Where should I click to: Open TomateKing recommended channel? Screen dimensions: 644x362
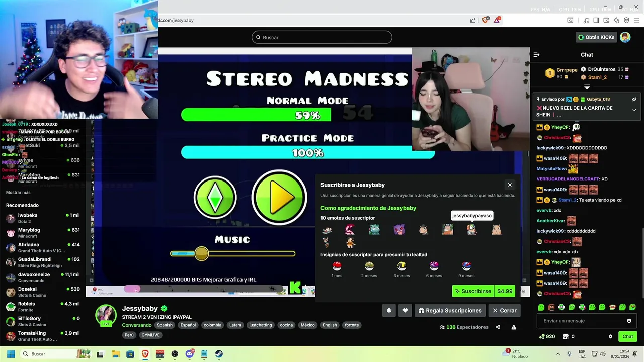(x=43, y=336)
